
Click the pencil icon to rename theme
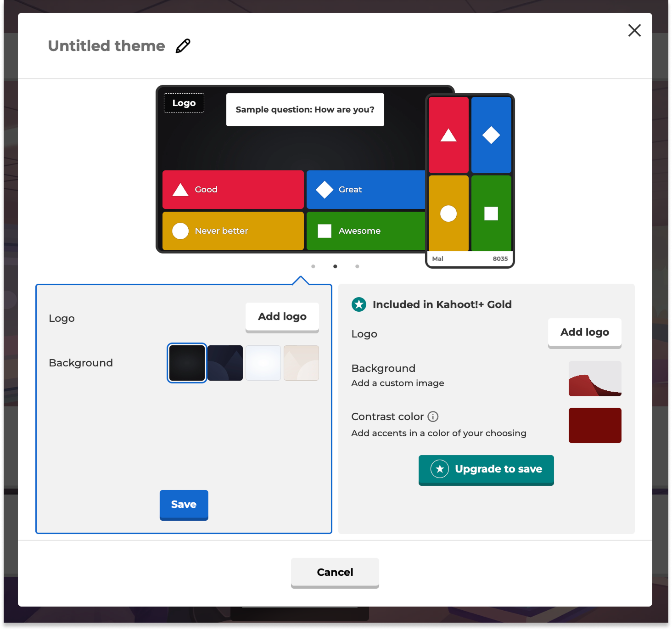(x=183, y=46)
